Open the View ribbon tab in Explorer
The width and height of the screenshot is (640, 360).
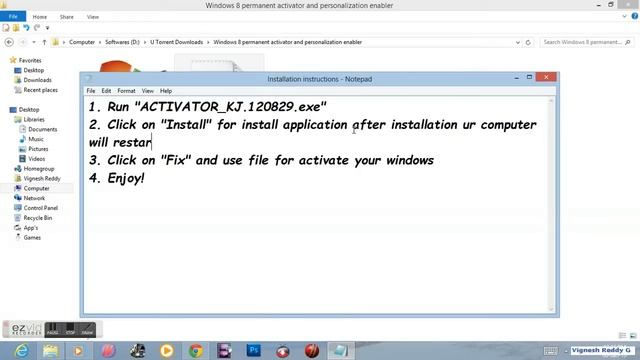coord(93,17)
